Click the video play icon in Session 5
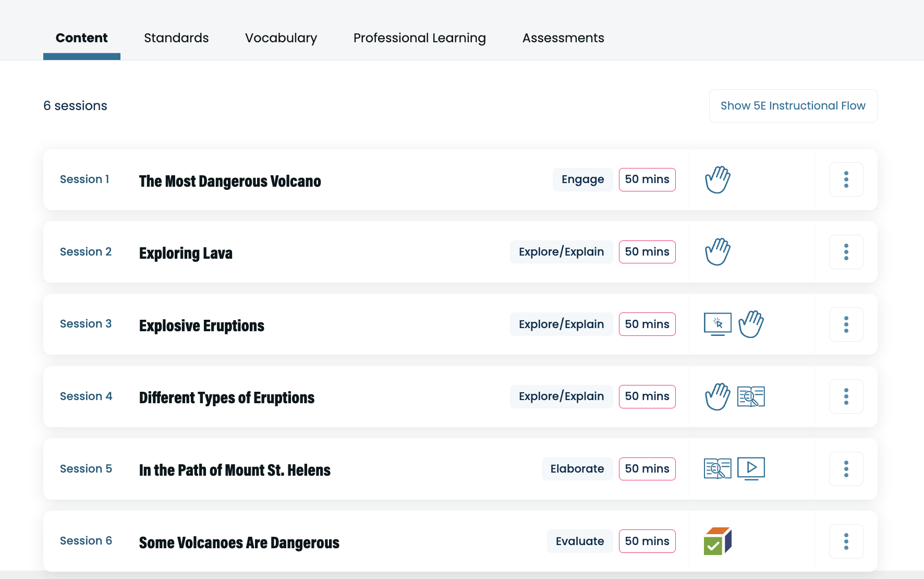924x579 pixels. [x=751, y=468]
